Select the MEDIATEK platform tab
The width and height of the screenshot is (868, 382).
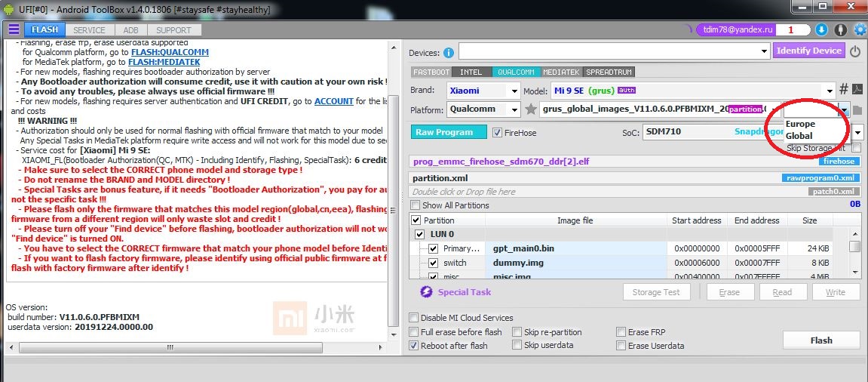click(561, 72)
